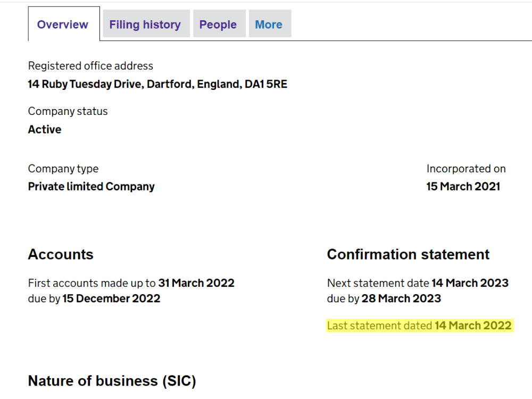This screenshot has height=399, width=532.
Task: Select the registered office address text
Action: click(x=157, y=84)
